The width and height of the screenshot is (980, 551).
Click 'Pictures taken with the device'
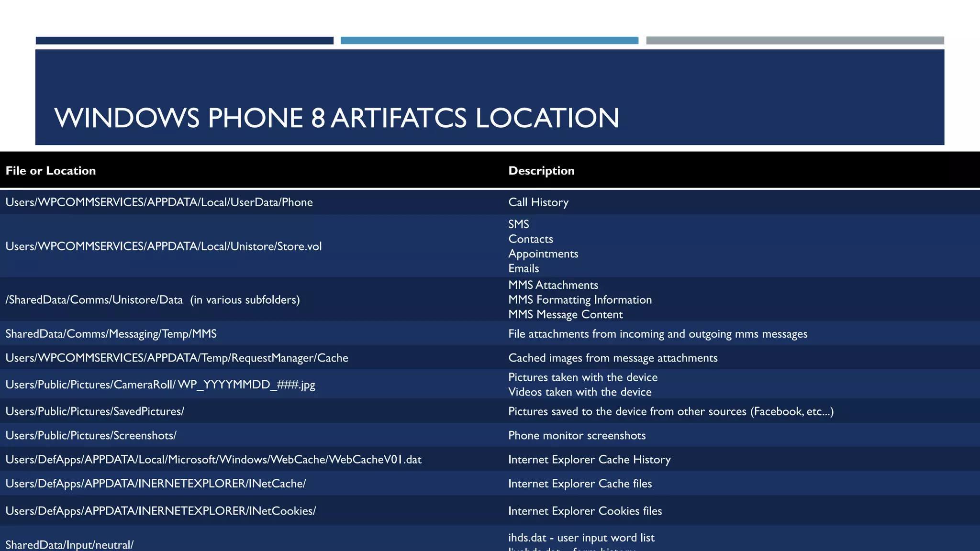coord(583,377)
